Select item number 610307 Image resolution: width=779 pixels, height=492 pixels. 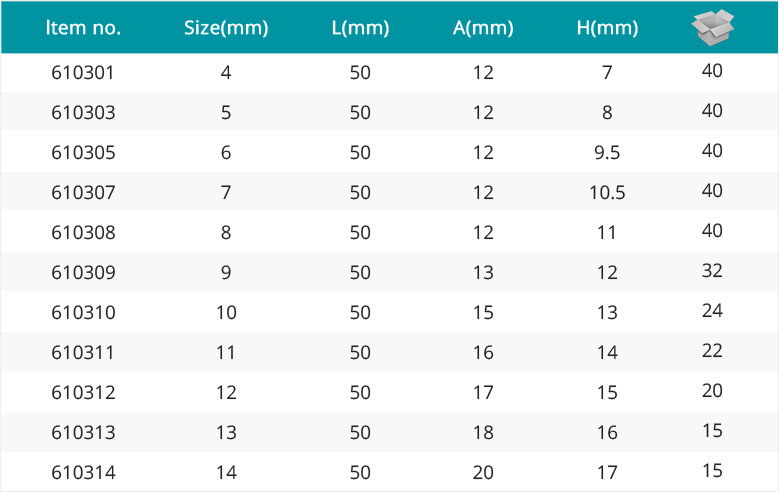point(83,192)
